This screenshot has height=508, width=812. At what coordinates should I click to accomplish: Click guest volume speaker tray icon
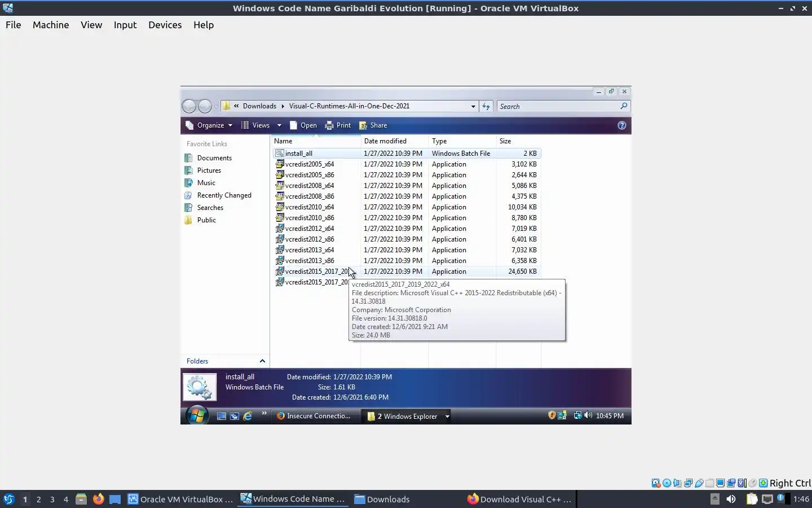point(588,415)
